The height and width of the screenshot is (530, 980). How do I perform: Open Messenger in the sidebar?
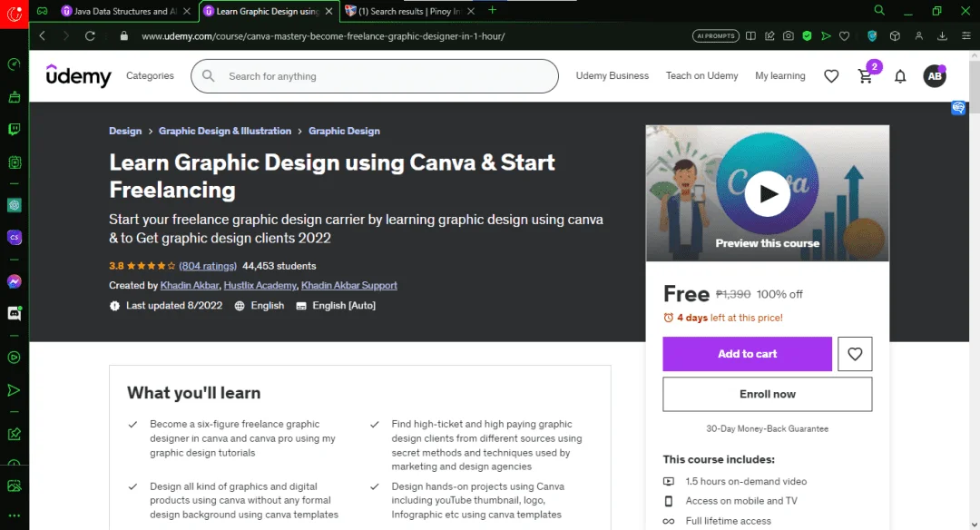pos(14,282)
